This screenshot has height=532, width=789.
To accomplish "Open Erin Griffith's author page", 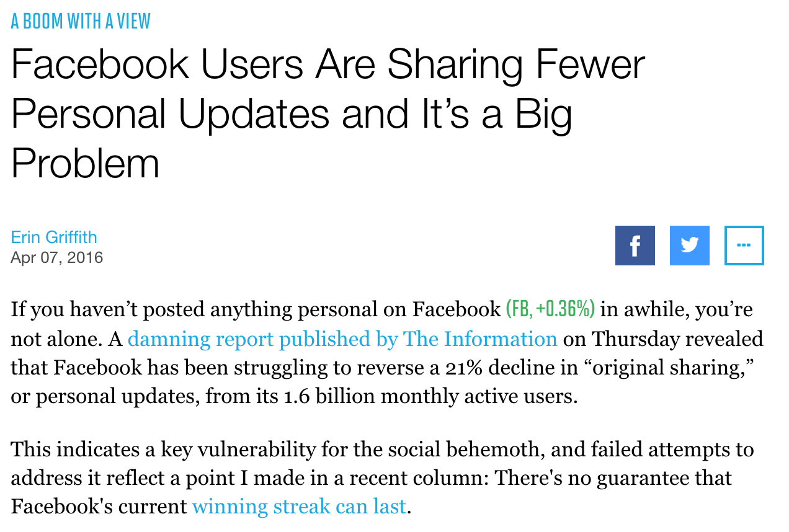I will tap(54, 237).
